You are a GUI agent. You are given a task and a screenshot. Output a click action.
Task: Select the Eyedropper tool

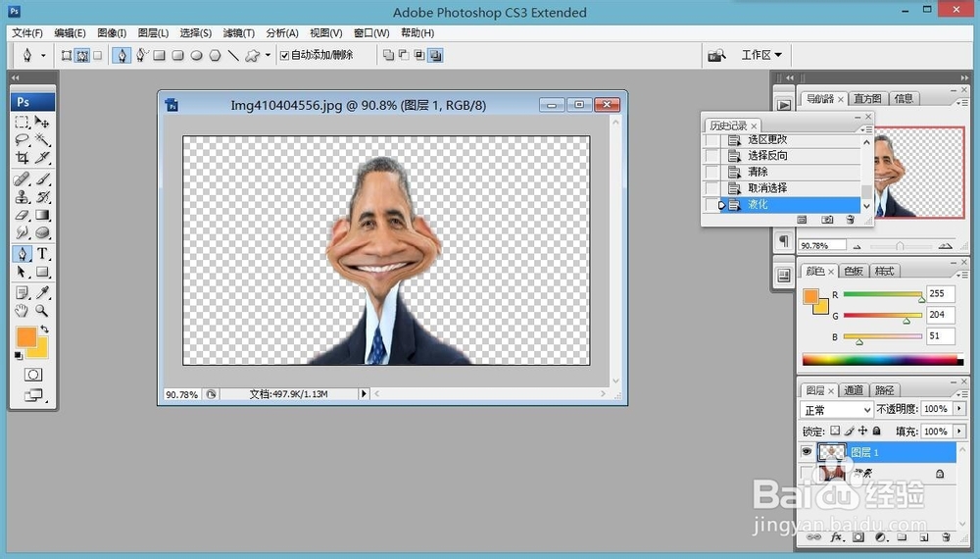42,292
